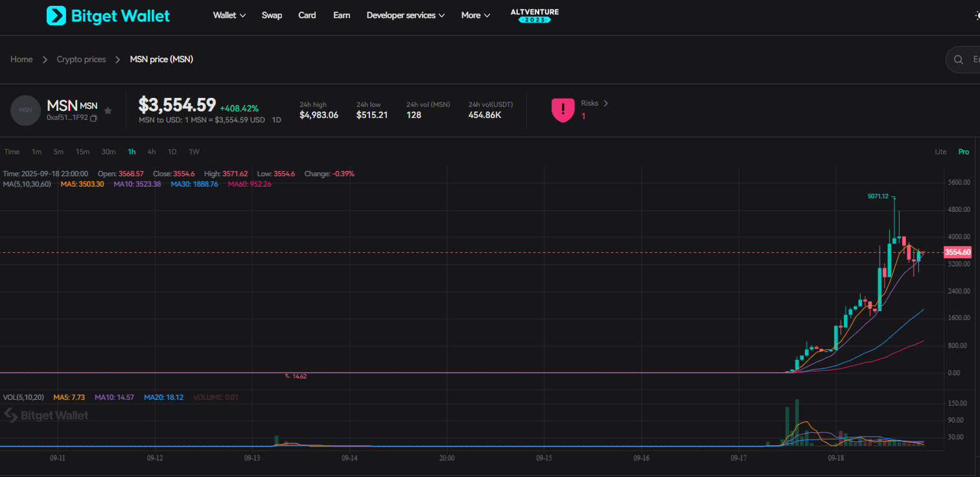Viewport: 980px width, 477px height.
Task: Expand the Wallet dropdown menu
Action: [229, 16]
